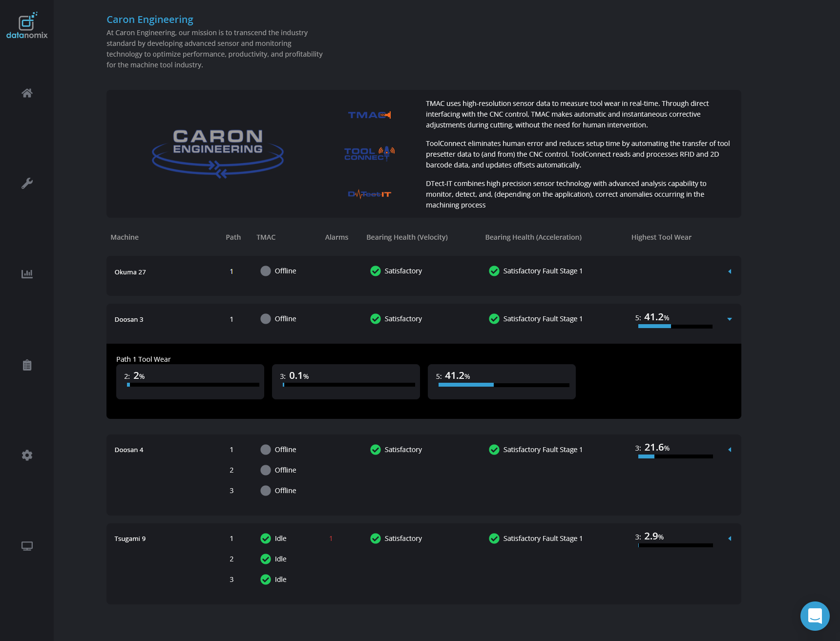Open the bar chart reports icon
Screen dimensions: 840x641
tap(27, 274)
